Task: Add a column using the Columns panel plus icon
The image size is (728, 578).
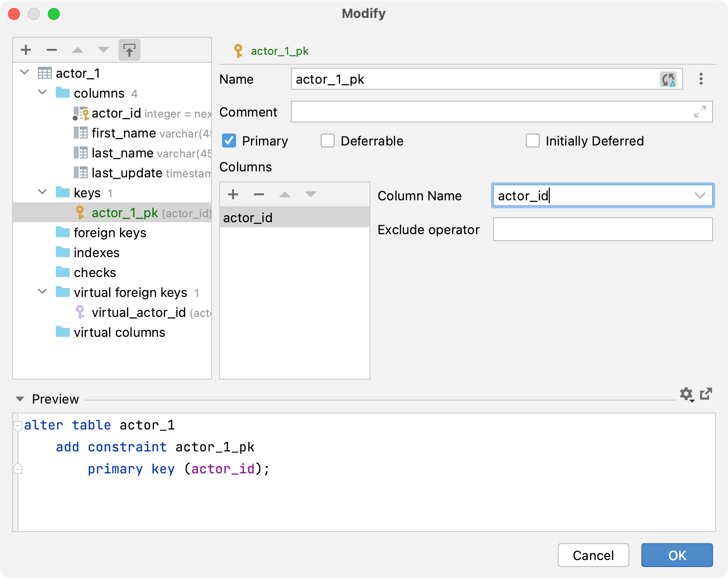Action: coord(233,194)
